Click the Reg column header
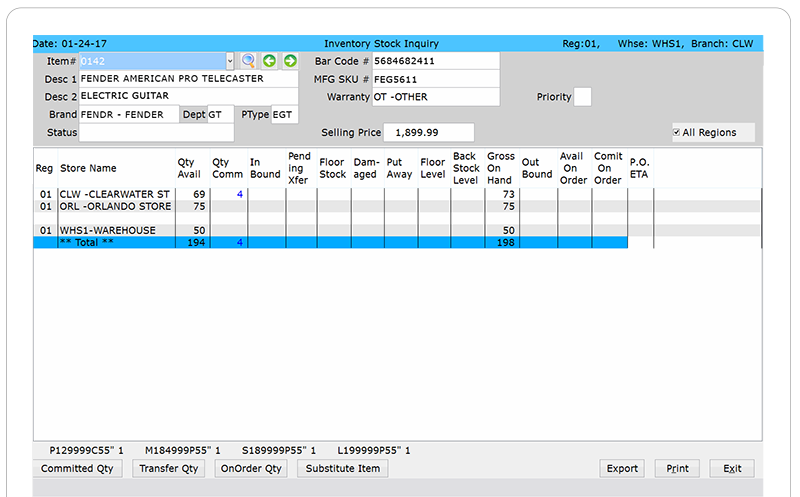 click(x=45, y=168)
